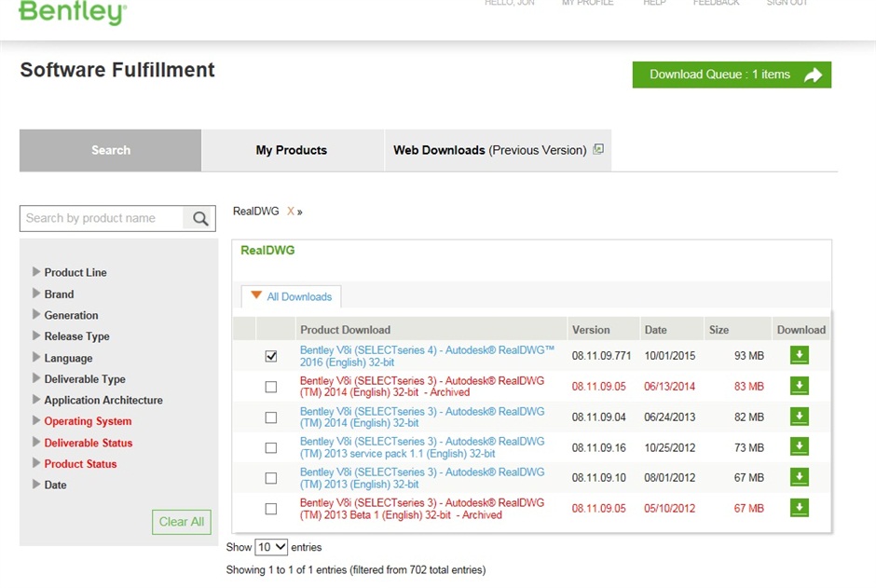
Task: Download RealDWG 2013 version 08.11.09.10
Action: [800, 477]
